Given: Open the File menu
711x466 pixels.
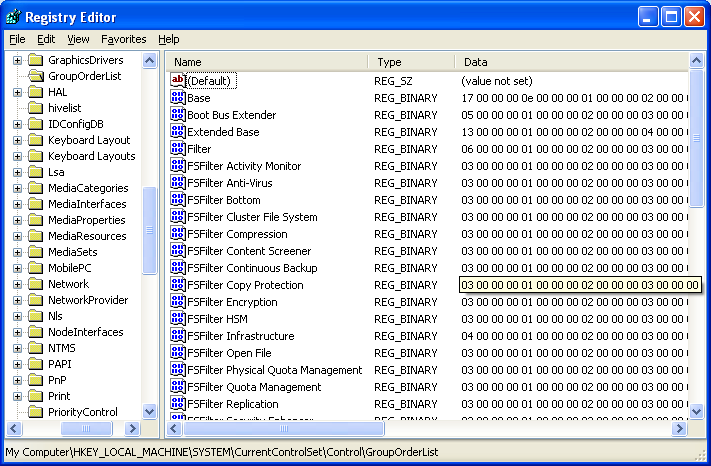Looking at the screenshot, I should point(17,39).
